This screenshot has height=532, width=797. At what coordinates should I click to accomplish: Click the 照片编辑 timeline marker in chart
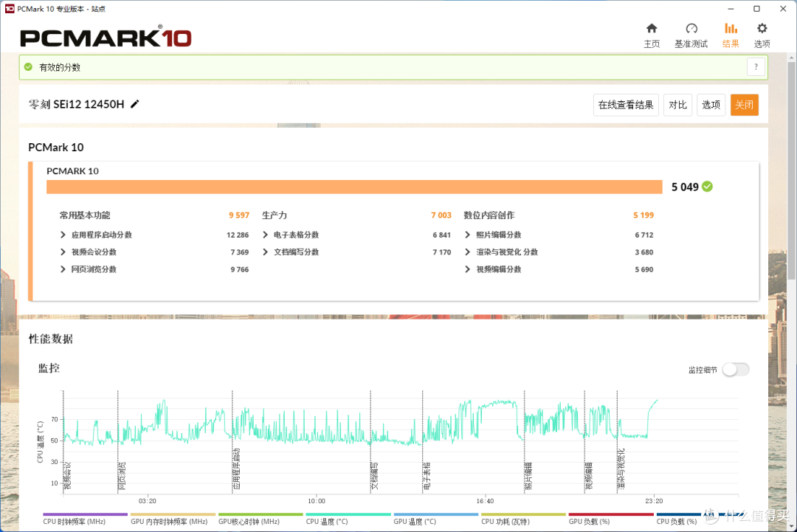point(528,476)
